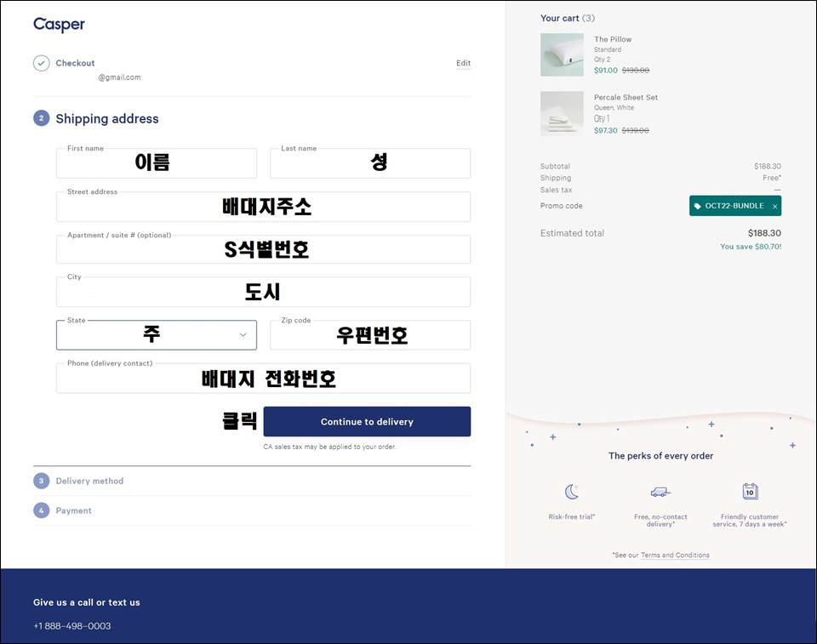The width and height of the screenshot is (817, 644).
Task: Click the Zip code field
Action: click(370, 335)
